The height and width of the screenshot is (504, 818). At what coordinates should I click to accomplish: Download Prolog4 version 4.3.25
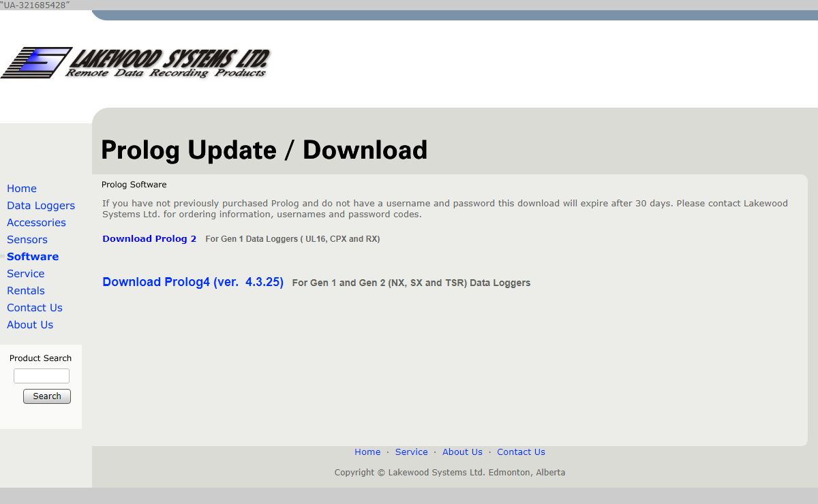click(193, 282)
